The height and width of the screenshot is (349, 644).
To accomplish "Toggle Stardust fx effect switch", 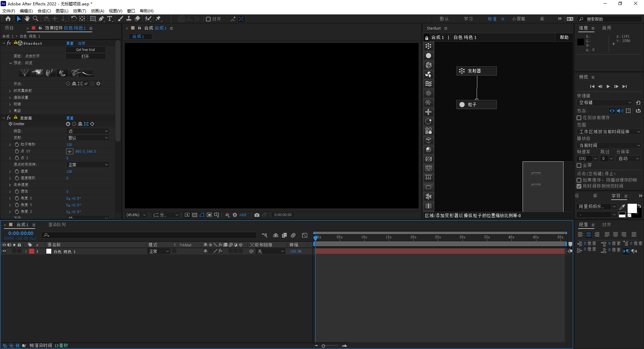I will [9, 43].
